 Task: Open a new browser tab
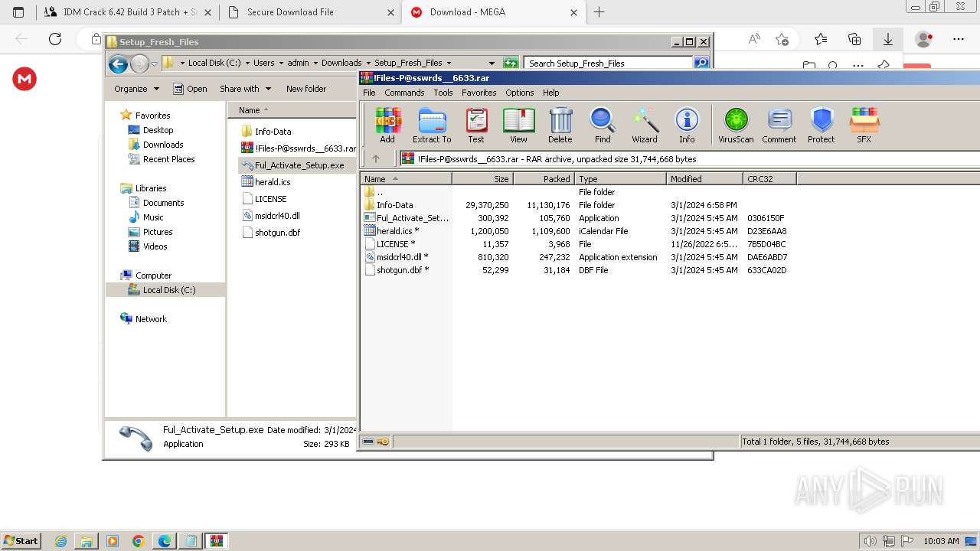click(x=599, y=12)
